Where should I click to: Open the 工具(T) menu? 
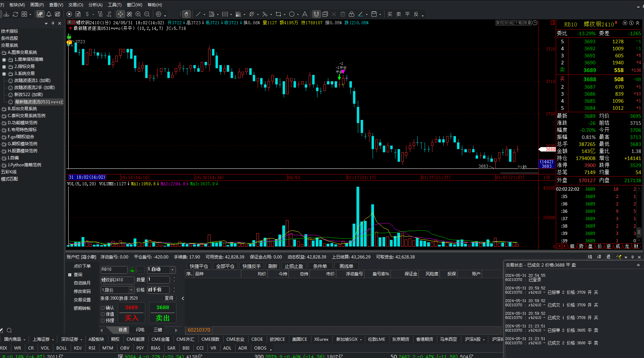(x=115, y=5)
